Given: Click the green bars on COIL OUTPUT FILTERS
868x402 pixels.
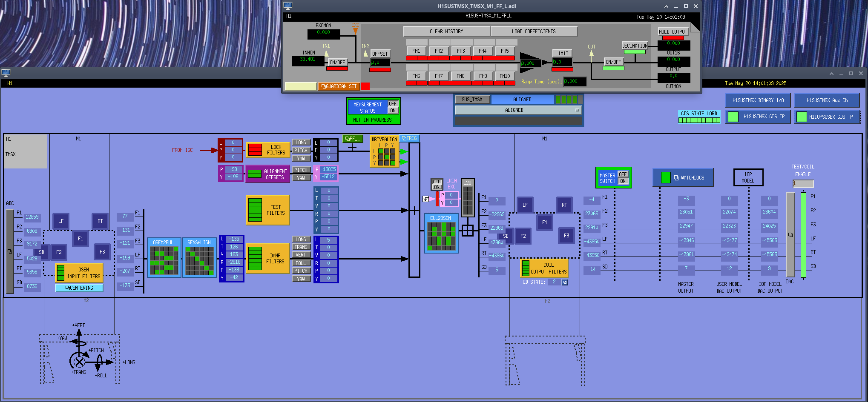Looking at the screenshot, I should [526, 268].
